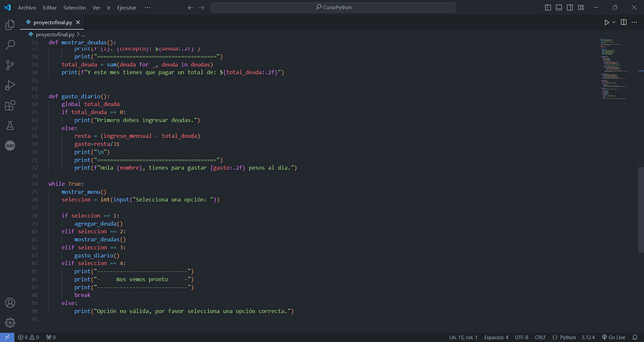The width and height of the screenshot is (644, 342).
Task: Open the Accounts menu icon
Action: pos(10,303)
